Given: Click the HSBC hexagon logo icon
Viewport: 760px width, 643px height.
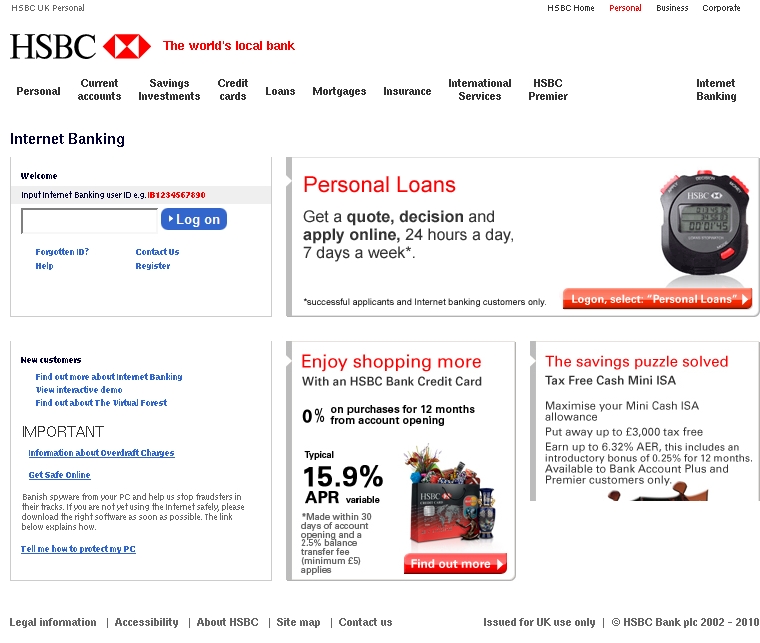Looking at the screenshot, I should pyautogui.click(x=127, y=47).
